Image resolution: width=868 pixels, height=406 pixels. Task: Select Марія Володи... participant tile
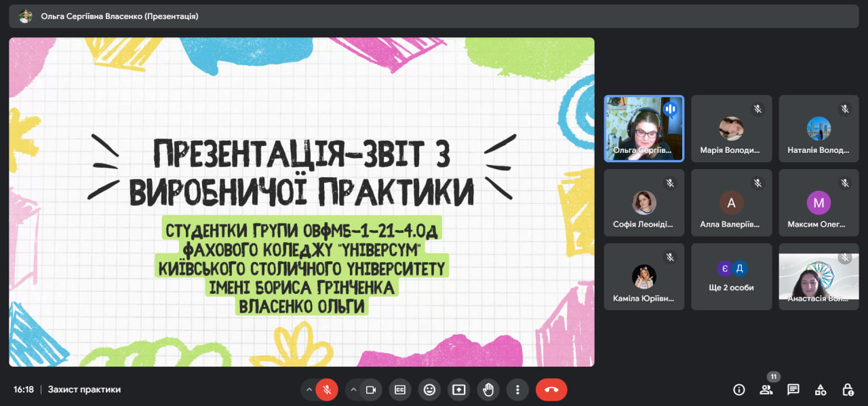click(732, 128)
